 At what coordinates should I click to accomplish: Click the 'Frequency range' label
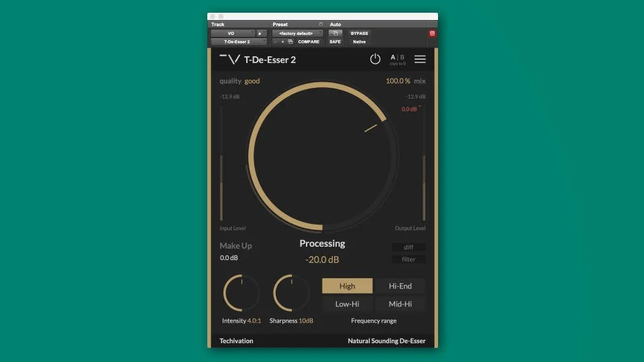click(374, 320)
